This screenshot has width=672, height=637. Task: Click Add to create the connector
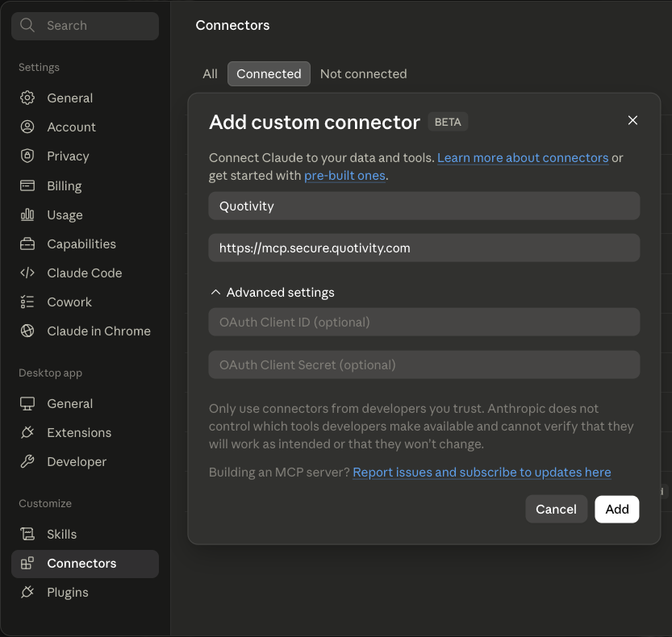(616, 509)
